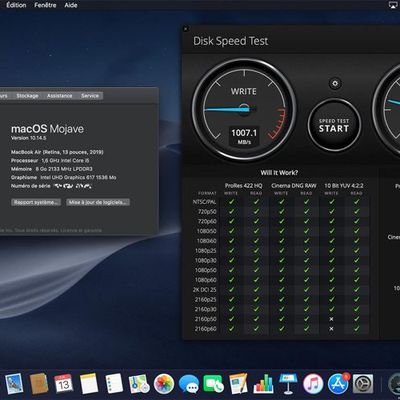
Task: Click the AirPlay icon in menu bar
Action: click(393, 5)
